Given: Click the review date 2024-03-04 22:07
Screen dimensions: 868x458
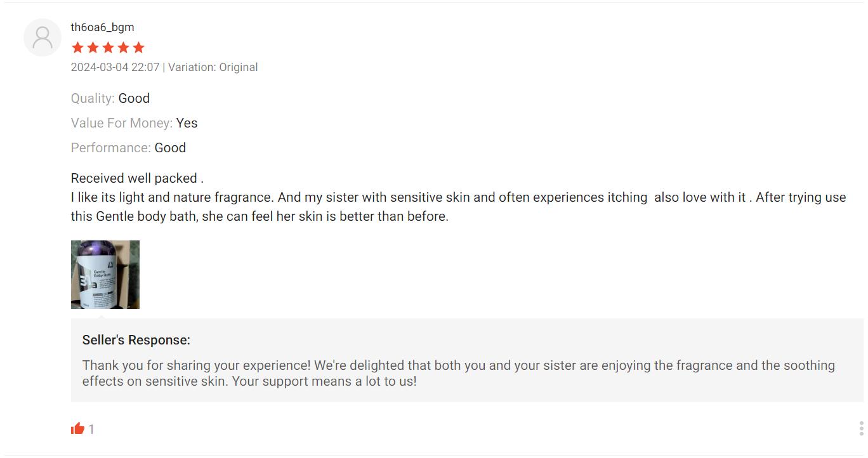Looking at the screenshot, I should pyautogui.click(x=115, y=67).
